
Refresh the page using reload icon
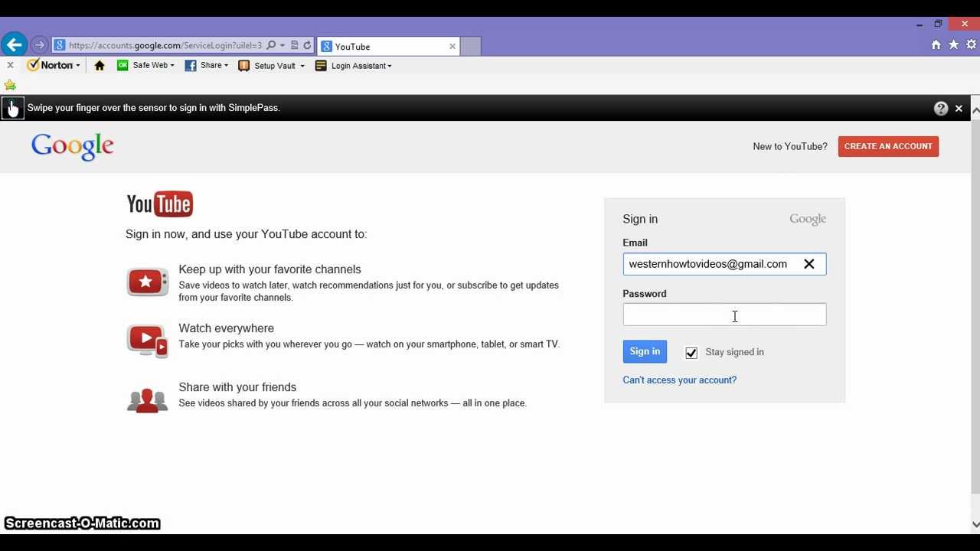tap(307, 46)
